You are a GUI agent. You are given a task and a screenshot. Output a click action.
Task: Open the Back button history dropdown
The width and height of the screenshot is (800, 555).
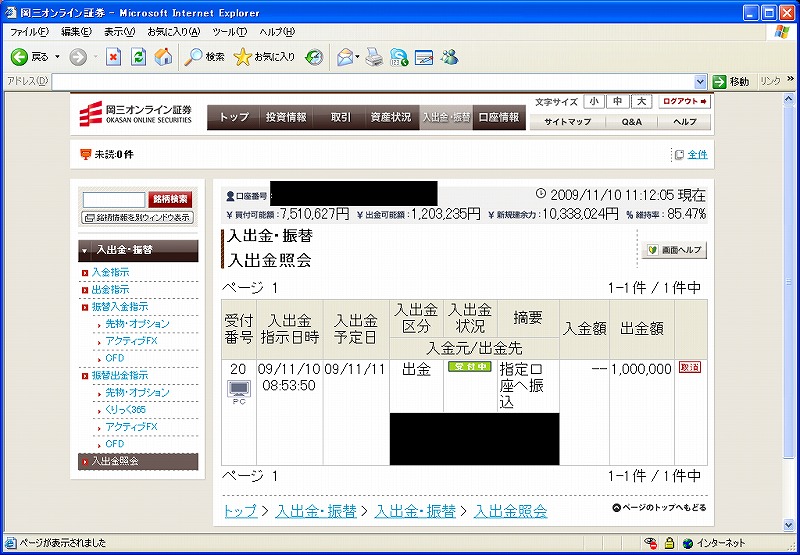(x=58, y=57)
